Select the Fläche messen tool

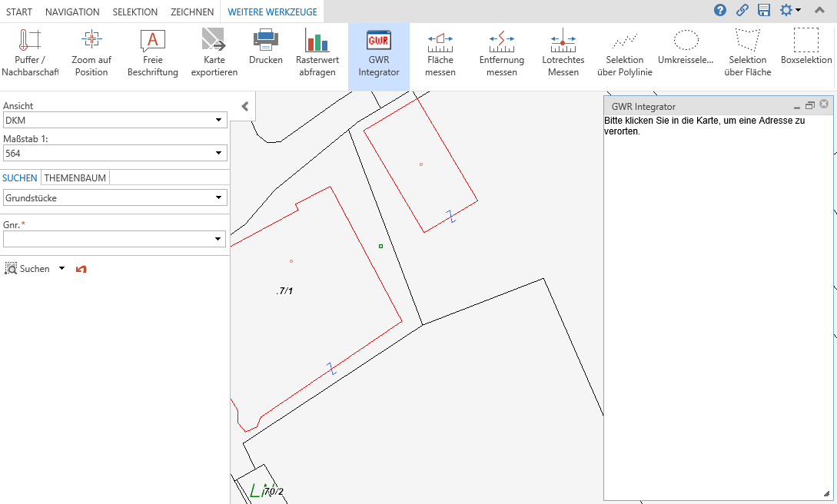(440, 51)
